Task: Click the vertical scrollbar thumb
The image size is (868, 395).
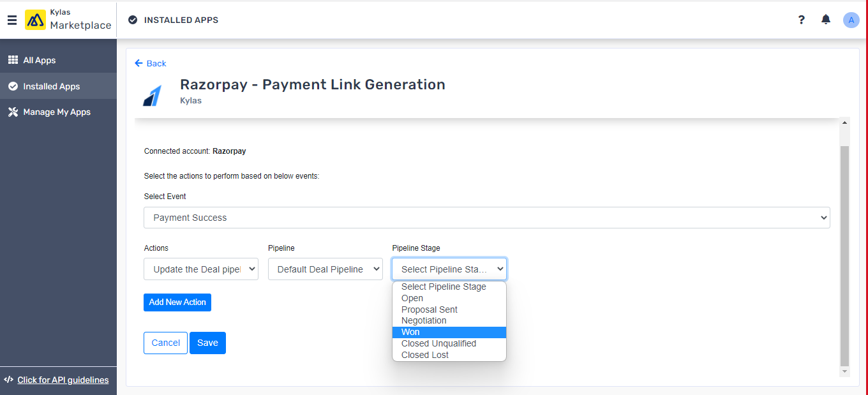Action: 844,255
